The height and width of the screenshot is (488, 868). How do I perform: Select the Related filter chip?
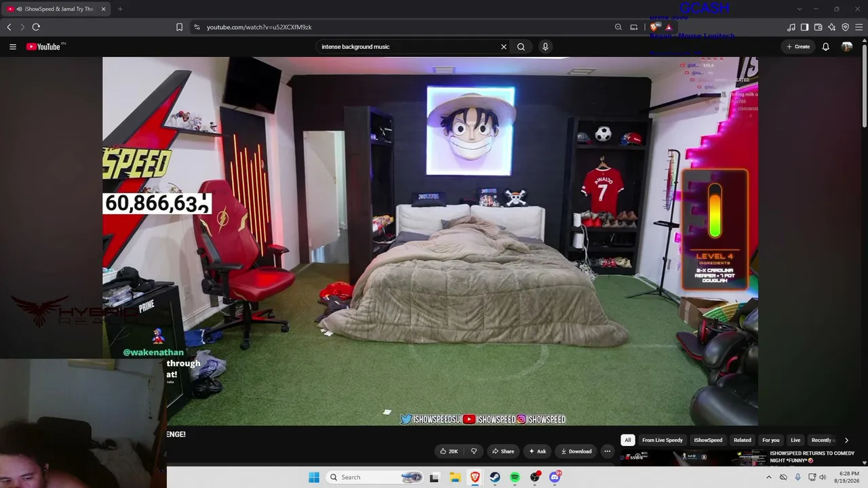[x=743, y=440]
